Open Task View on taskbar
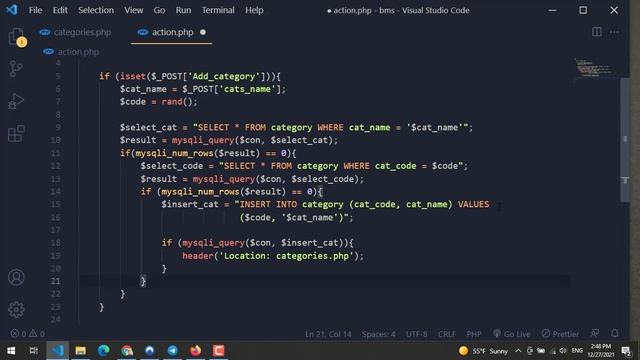Screen dimensions: 640x360 click(x=34, y=351)
